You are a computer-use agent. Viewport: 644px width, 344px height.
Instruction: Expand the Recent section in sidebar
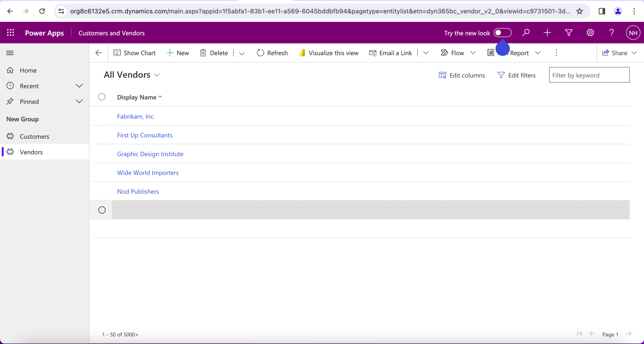79,86
